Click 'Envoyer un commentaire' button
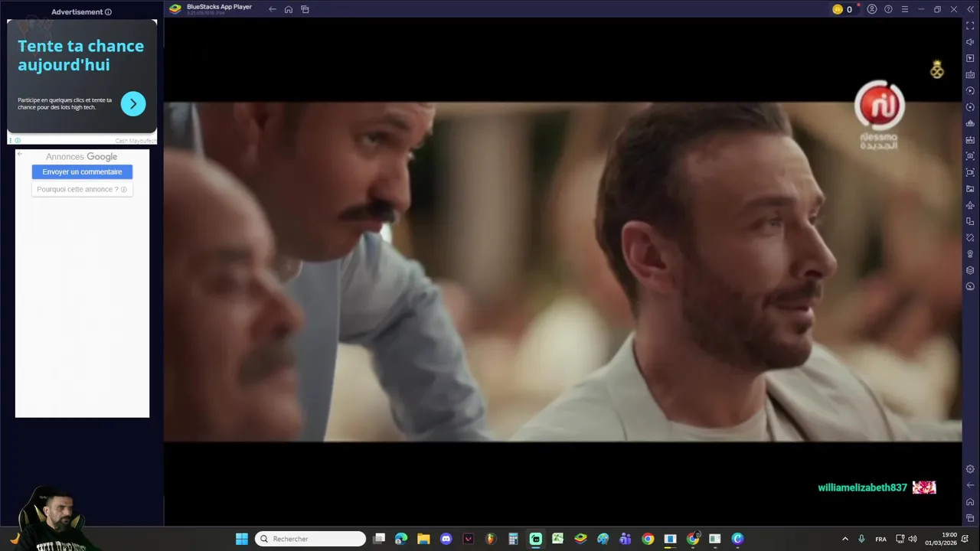This screenshot has width=980, height=551. [x=82, y=172]
